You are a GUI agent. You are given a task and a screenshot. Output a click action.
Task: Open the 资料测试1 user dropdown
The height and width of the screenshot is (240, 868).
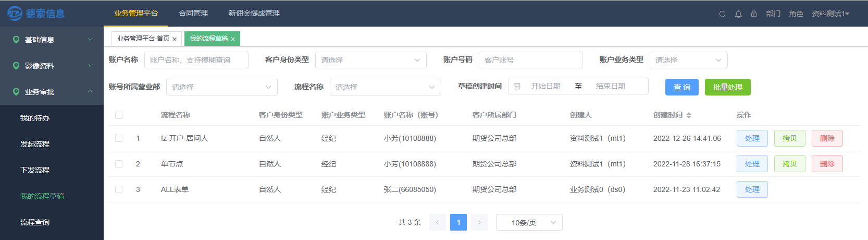[x=830, y=14]
